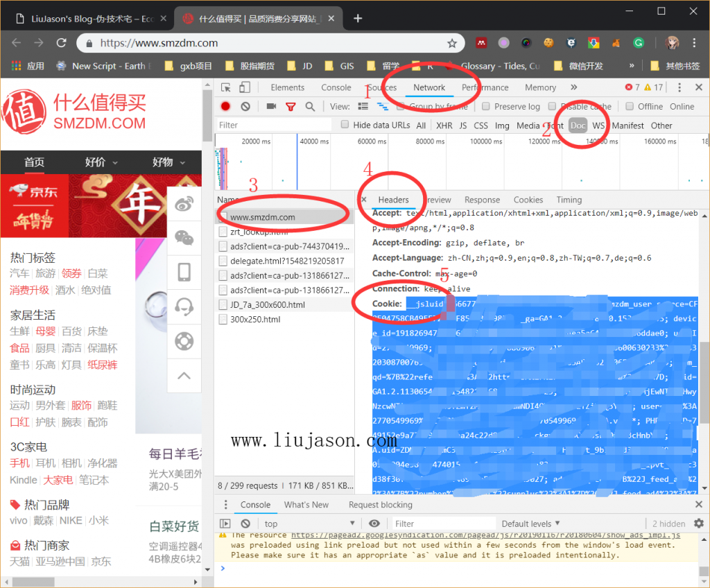Filter requests by Manifest type
The image size is (710, 588).
click(627, 126)
